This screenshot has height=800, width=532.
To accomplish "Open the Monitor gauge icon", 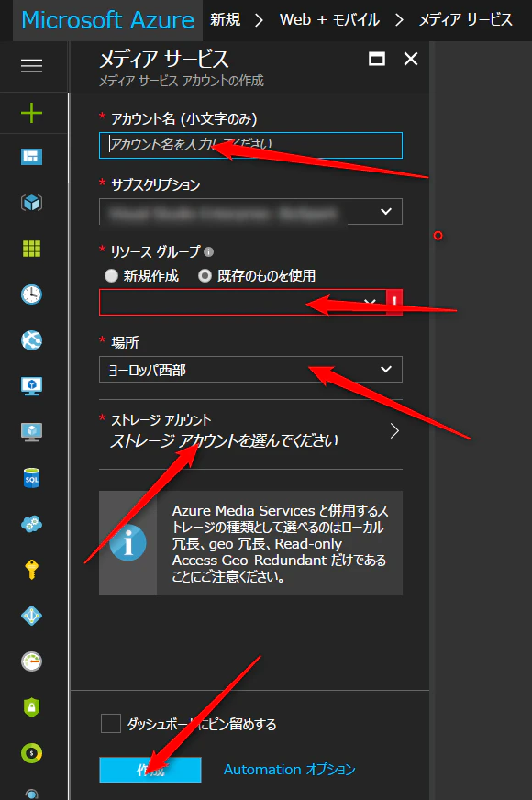I will pyautogui.click(x=31, y=661).
